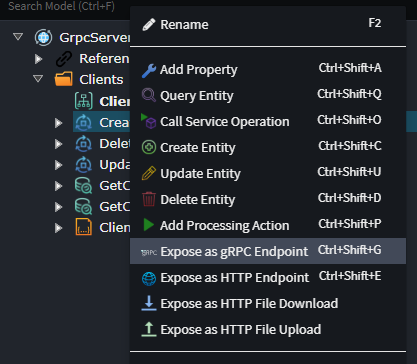The height and width of the screenshot is (364, 417).
Task: Select the Clients folder label
Action: [101, 80]
